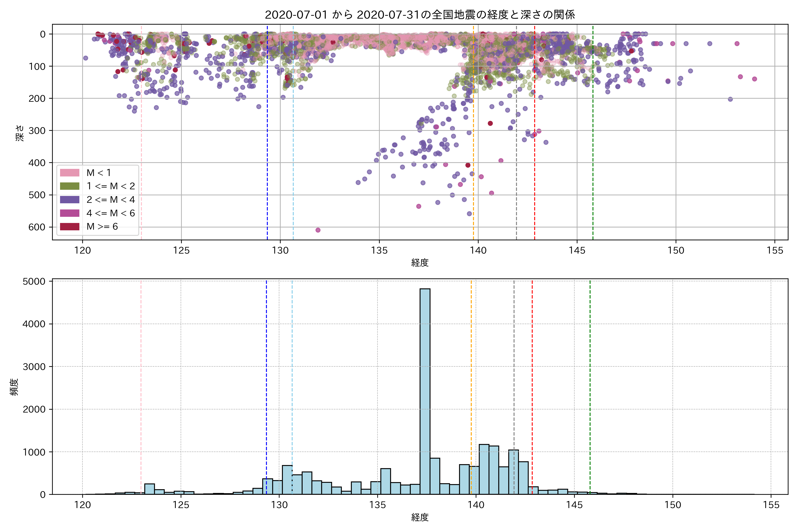Click the "M >= 6" legend text
Screen dimensions: 798x532
click(102, 227)
